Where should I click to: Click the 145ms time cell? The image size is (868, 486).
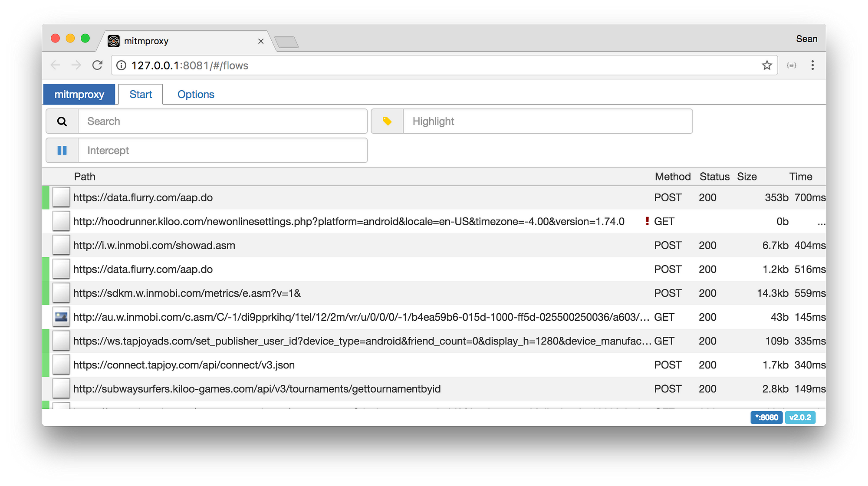(x=810, y=317)
